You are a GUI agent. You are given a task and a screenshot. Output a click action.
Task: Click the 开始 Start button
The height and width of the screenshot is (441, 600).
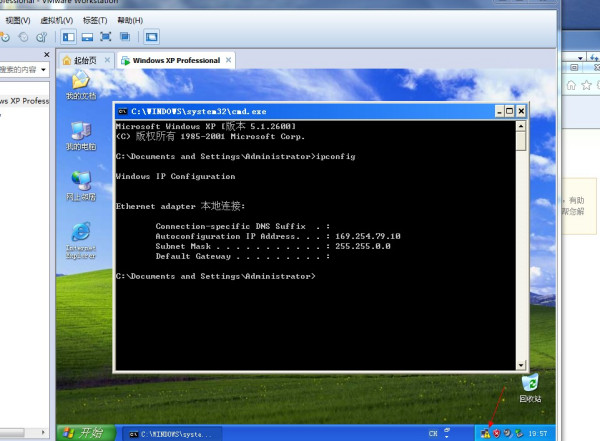[x=86, y=433]
